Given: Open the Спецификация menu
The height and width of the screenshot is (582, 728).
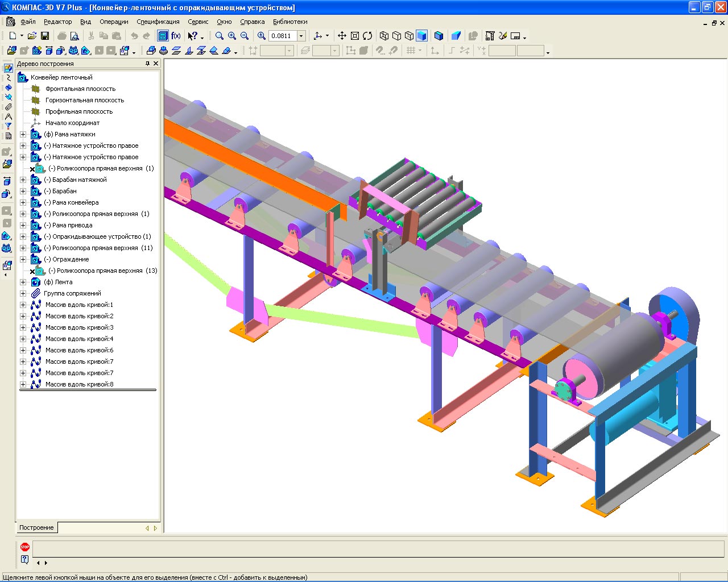Looking at the screenshot, I should click(x=158, y=22).
